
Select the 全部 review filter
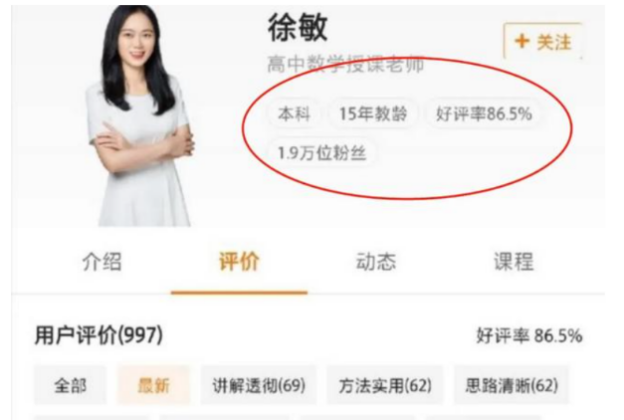tap(70, 385)
